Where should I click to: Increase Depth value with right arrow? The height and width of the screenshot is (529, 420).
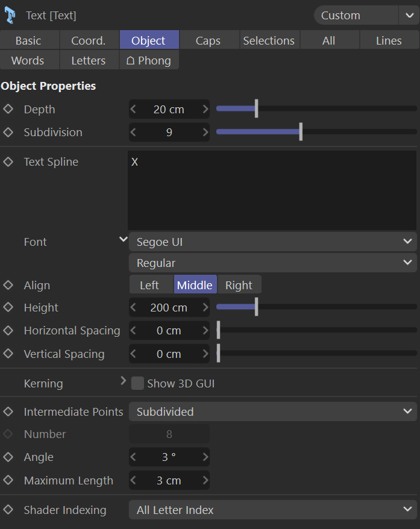click(x=205, y=109)
